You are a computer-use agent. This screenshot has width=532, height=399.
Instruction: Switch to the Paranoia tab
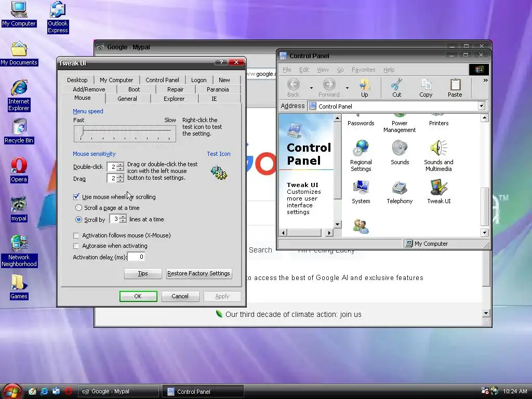tap(218, 89)
